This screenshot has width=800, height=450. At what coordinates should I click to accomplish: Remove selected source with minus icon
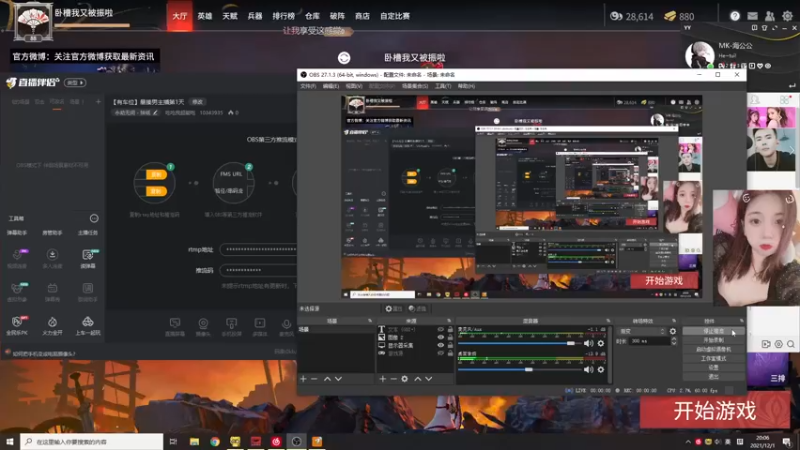pyautogui.click(x=393, y=379)
